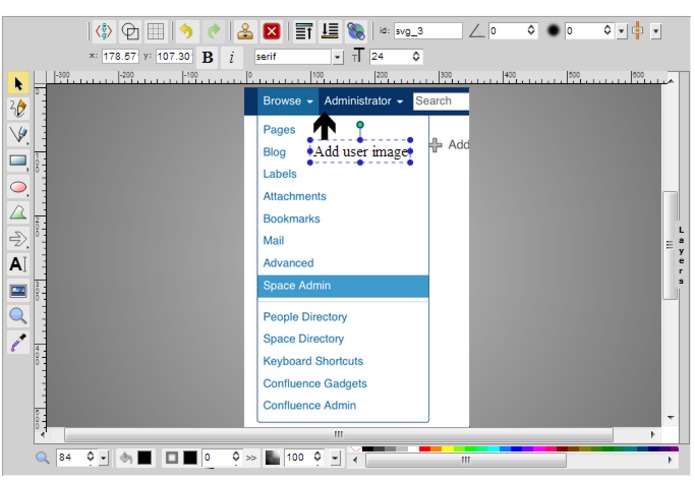This screenshot has width=695, height=494.
Task: Click the yellow Undo arrow
Action: [187, 31]
